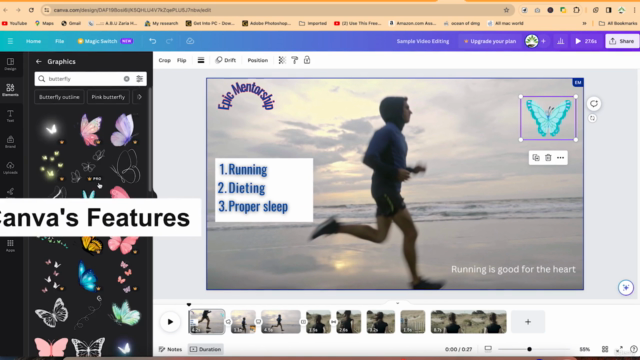Click the Redo arrow
The width and height of the screenshot is (640, 360).
point(169,41)
